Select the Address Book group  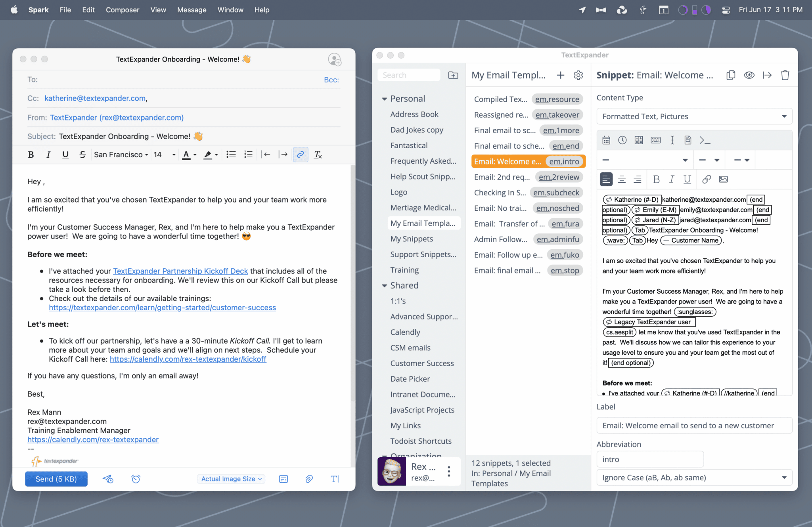point(414,114)
